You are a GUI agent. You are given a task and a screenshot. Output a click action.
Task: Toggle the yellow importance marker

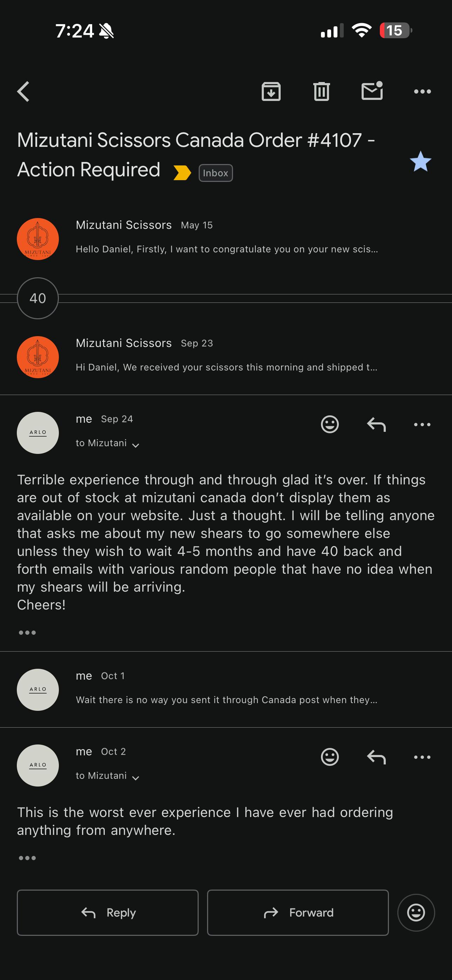[182, 173]
